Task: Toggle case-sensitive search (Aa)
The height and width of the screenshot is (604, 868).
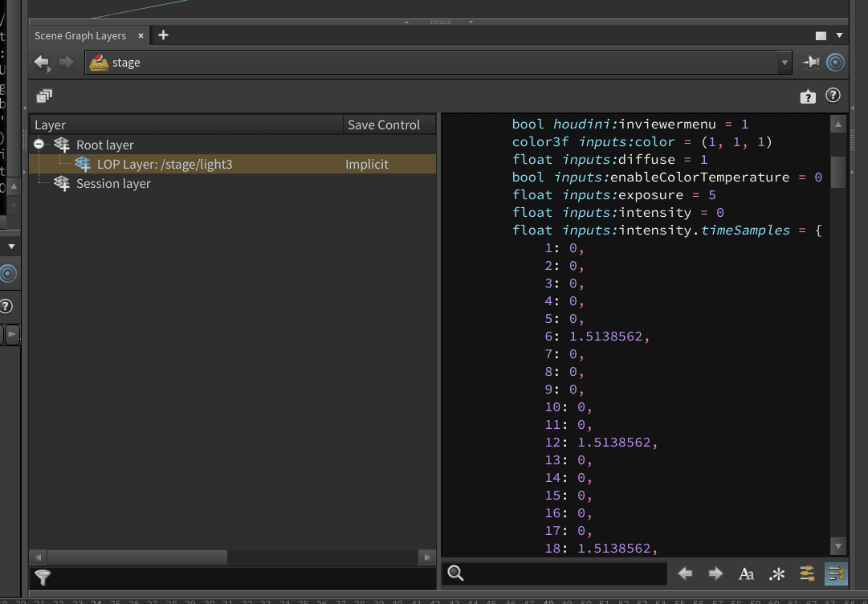Action: coord(746,573)
